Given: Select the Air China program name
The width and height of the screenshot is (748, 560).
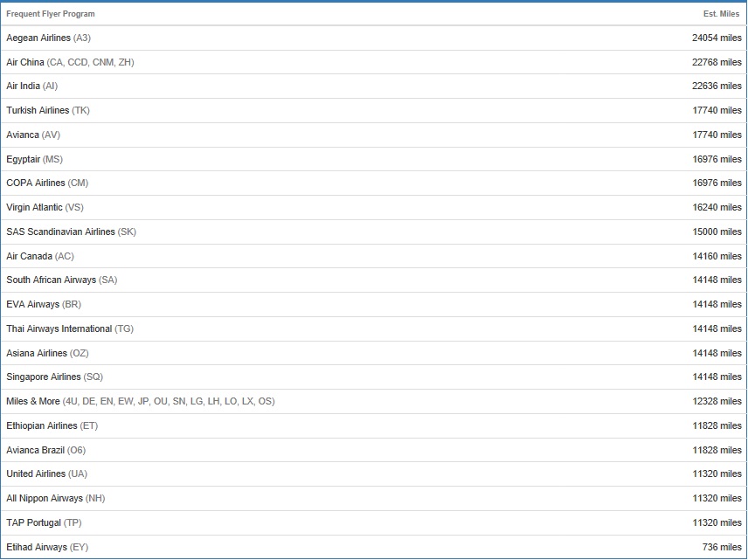Looking at the screenshot, I should [x=25, y=62].
